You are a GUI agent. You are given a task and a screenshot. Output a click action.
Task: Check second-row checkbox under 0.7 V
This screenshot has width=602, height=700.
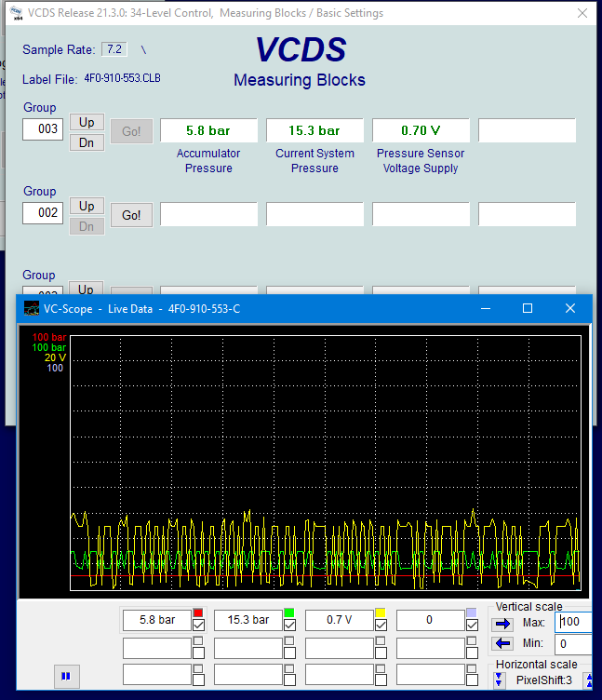[381, 653]
